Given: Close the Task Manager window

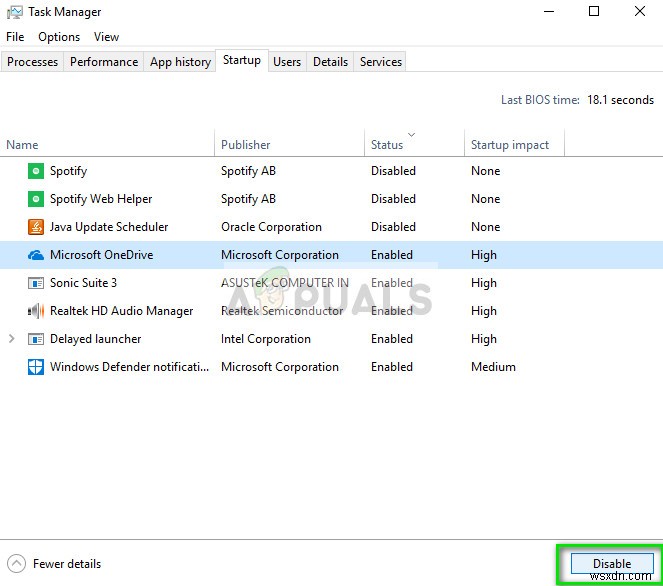Looking at the screenshot, I should pos(640,11).
